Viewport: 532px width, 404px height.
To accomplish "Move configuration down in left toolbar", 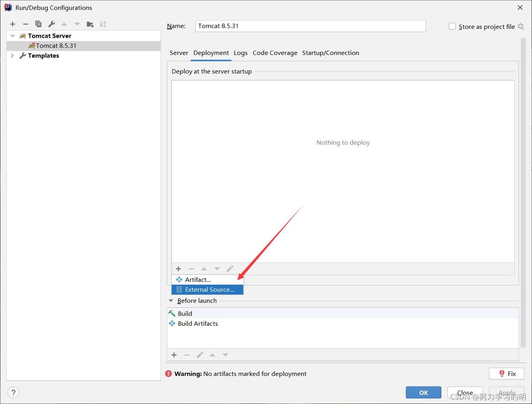I will [77, 24].
